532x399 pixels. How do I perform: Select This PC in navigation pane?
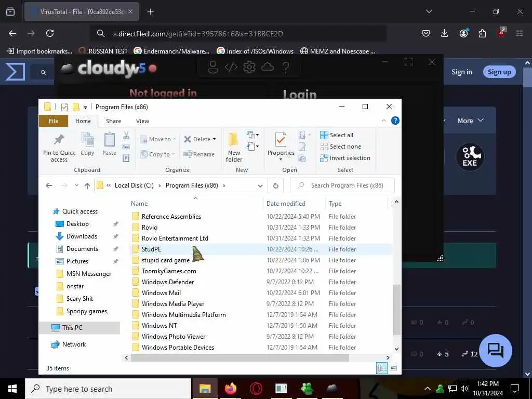click(79, 328)
